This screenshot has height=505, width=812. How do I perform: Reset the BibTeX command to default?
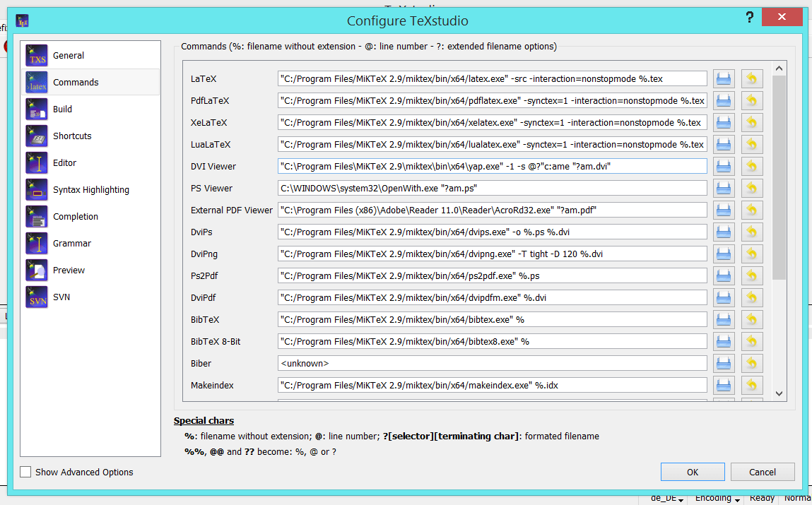[751, 320]
